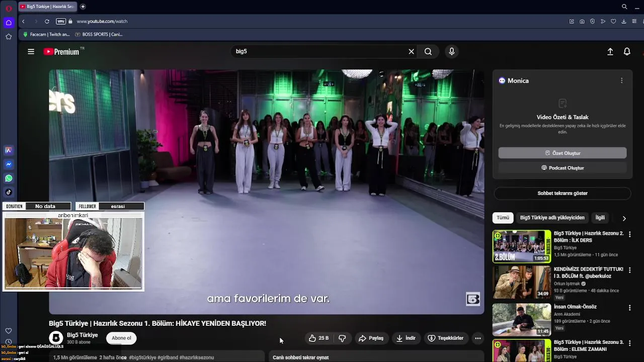Take a snapshot with camera icon
The height and width of the screenshot is (362, 644).
coord(582,21)
